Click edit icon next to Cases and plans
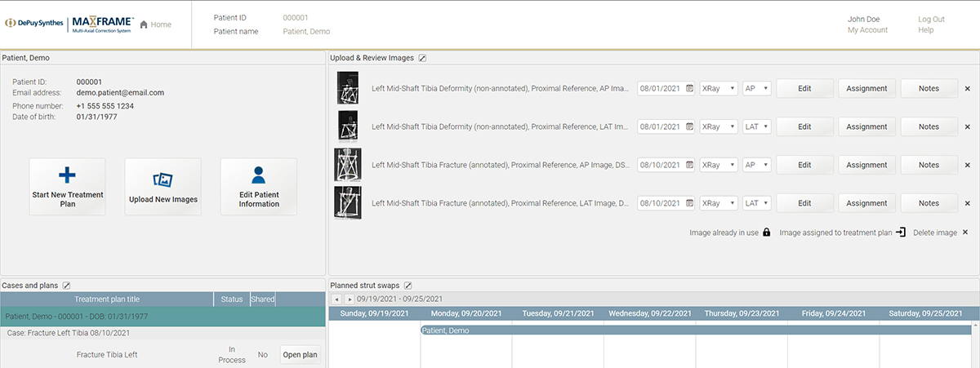 pos(67,286)
